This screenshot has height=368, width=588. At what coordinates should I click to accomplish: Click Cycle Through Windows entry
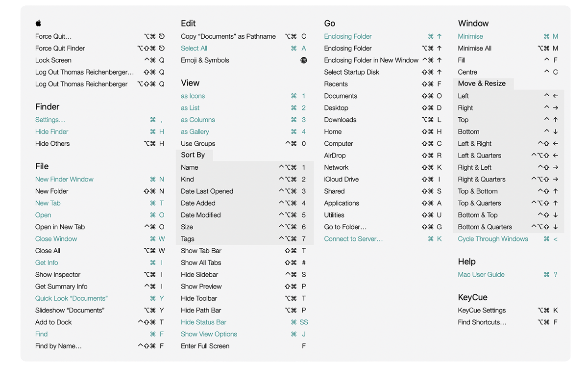[493, 239]
